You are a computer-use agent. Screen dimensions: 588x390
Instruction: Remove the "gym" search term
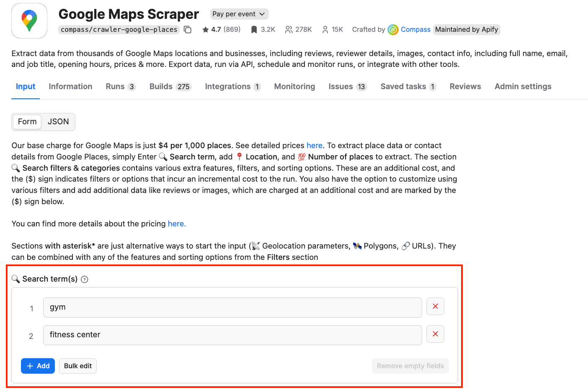(x=435, y=306)
